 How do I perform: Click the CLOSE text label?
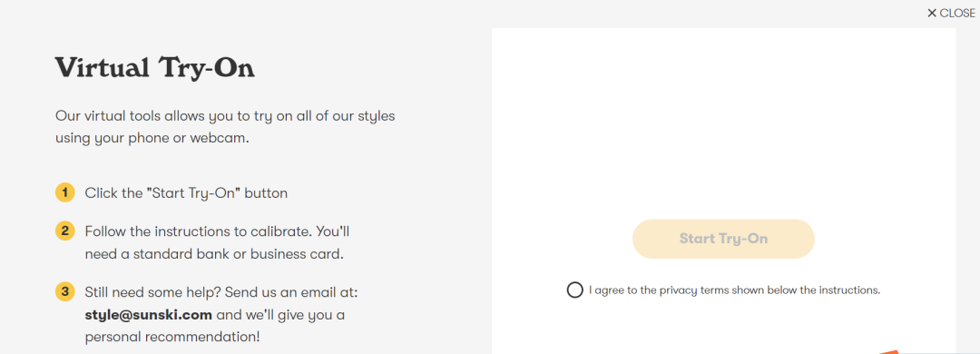pos(957,13)
